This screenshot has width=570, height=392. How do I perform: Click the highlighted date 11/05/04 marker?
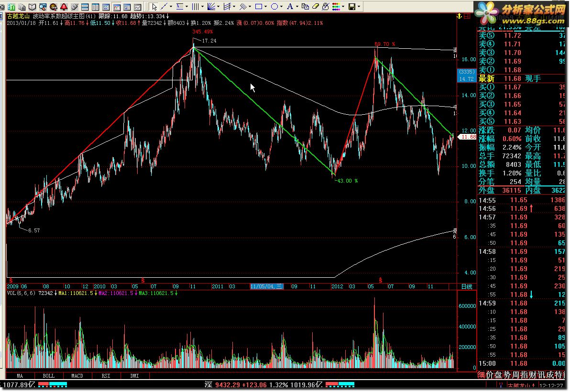[x=266, y=287]
